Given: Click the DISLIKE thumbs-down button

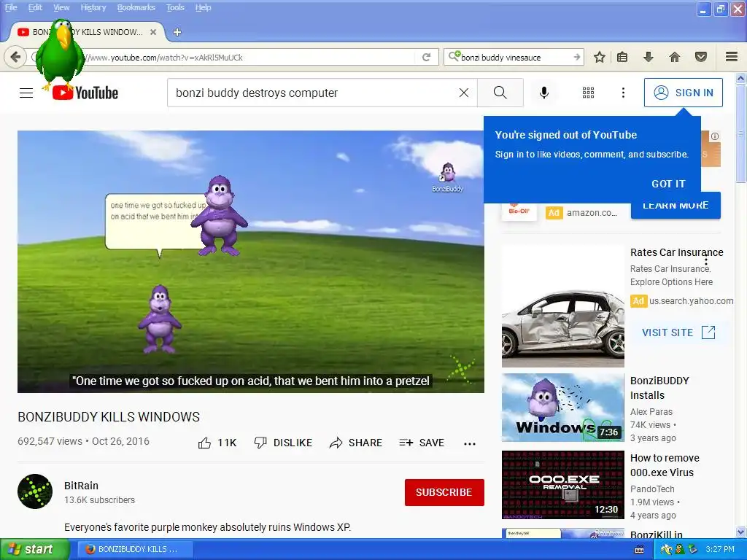Looking at the screenshot, I should pos(283,443).
